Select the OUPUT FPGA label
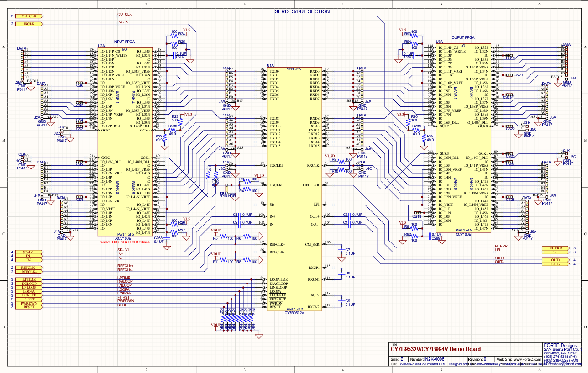This screenshot has width=588, height=373. (463, 37)
